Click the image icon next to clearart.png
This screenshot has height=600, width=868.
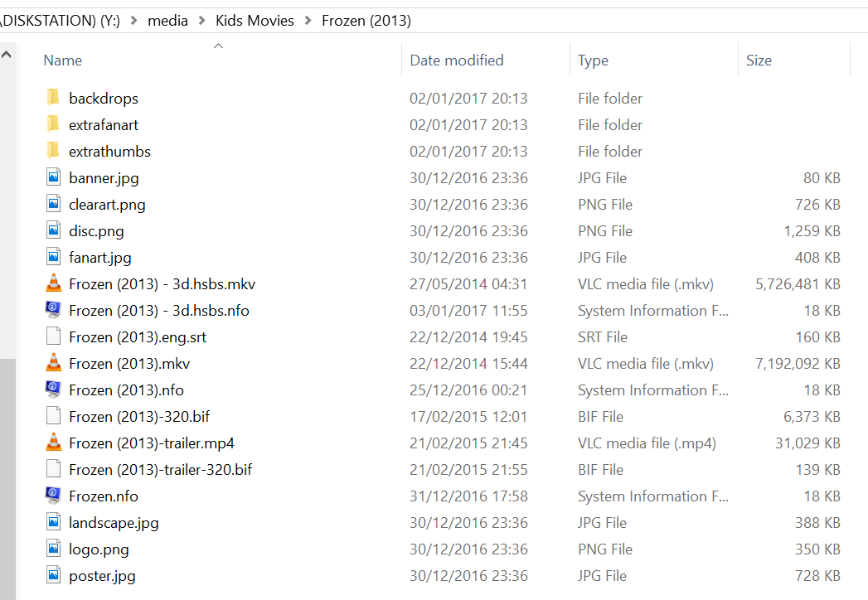pyautogui.click(x=53, y=204)
